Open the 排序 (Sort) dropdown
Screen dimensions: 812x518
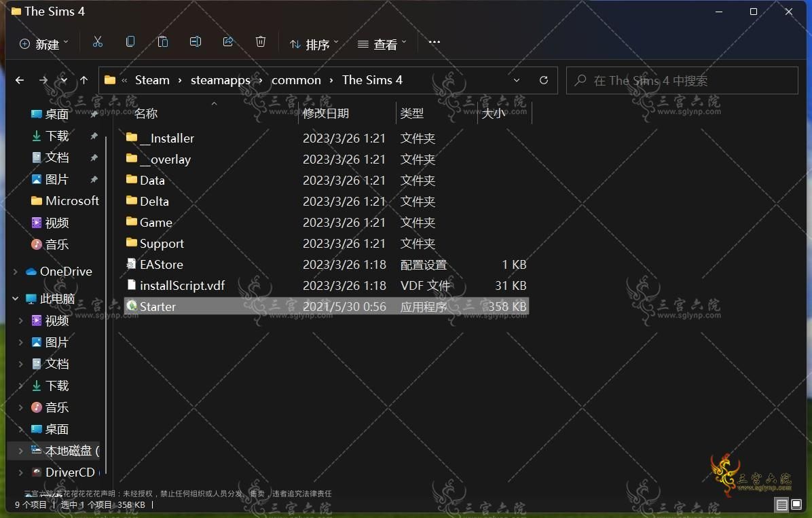pos(314,45)
